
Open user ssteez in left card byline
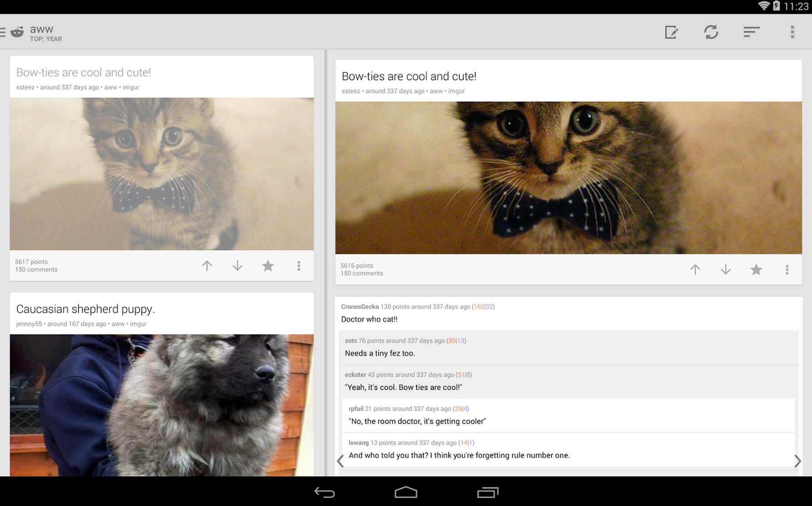pyautogui.click(x=25, y=87)
